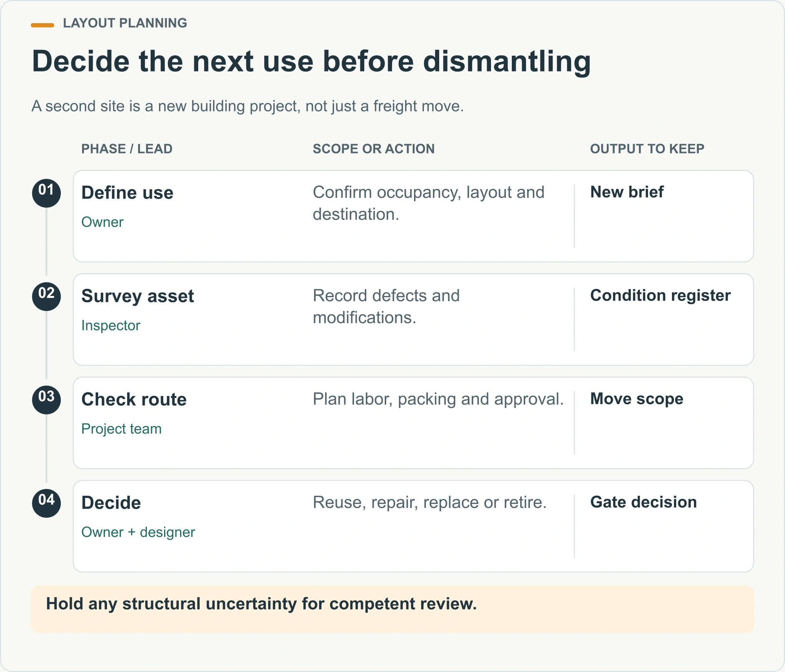Select the 'Check route' phase title
Viewport: 785px width, 672px height.
point(134,399)
